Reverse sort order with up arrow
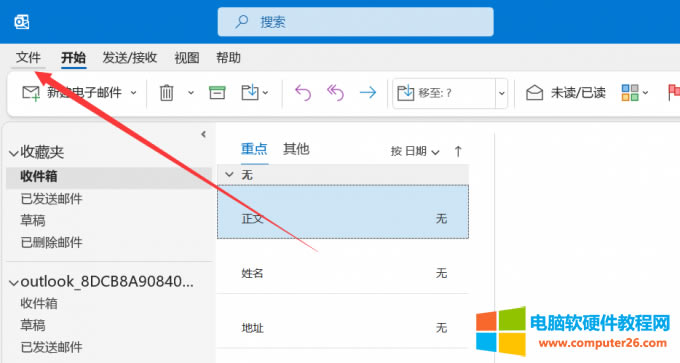680x363 pixels. (x=458, y=151)
